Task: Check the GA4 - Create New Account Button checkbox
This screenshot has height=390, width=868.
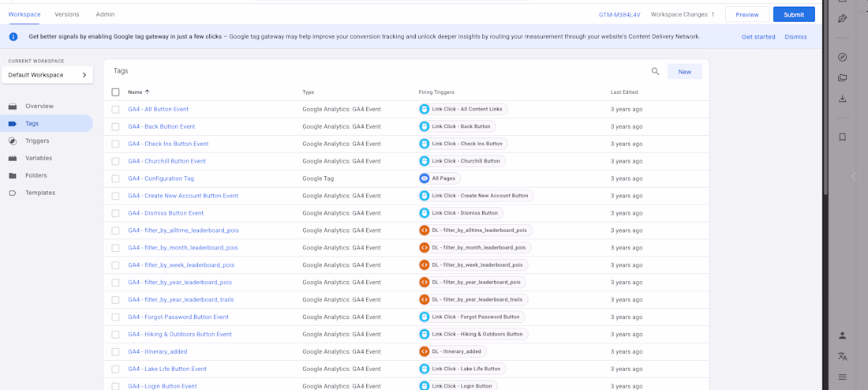Action: (x=115, y=196)
